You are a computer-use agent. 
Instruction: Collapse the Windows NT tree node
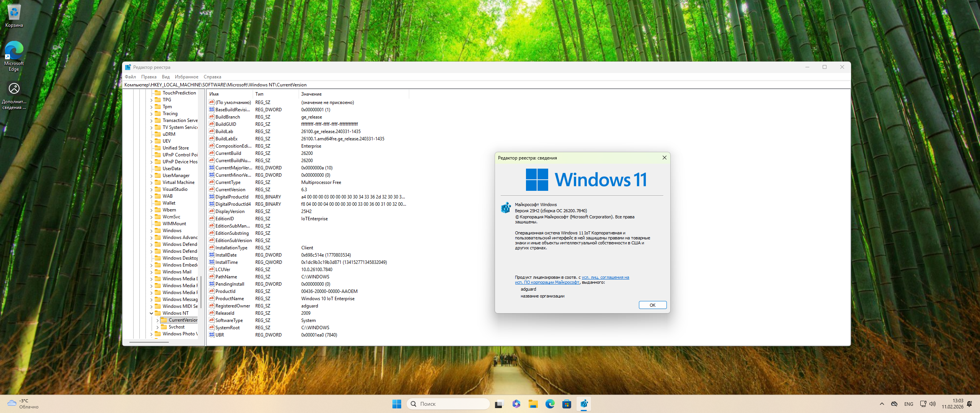tap(152, 313)
